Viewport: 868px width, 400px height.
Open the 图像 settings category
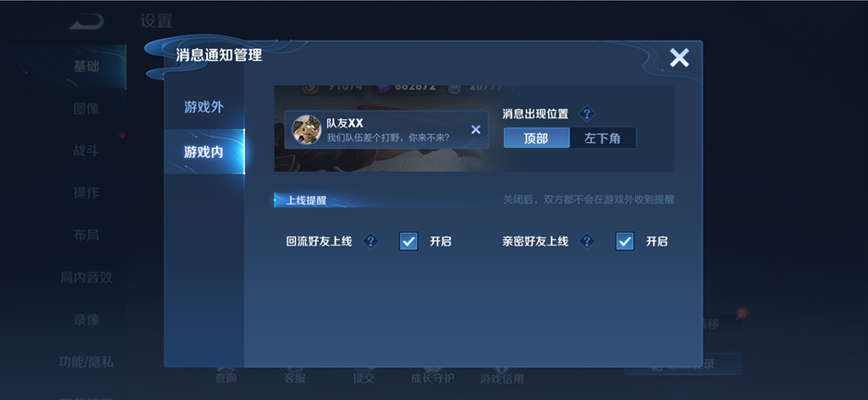[x=86, y=108]
